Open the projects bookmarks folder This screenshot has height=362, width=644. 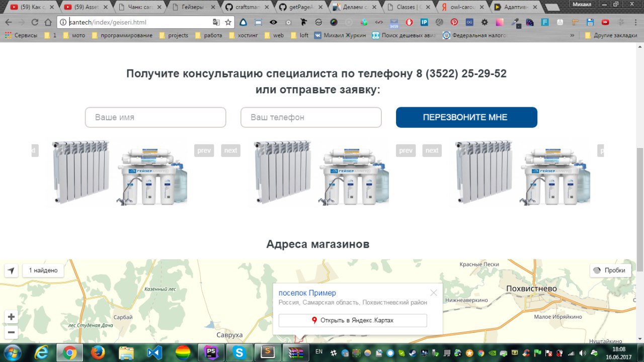click(x=174, y=35)
